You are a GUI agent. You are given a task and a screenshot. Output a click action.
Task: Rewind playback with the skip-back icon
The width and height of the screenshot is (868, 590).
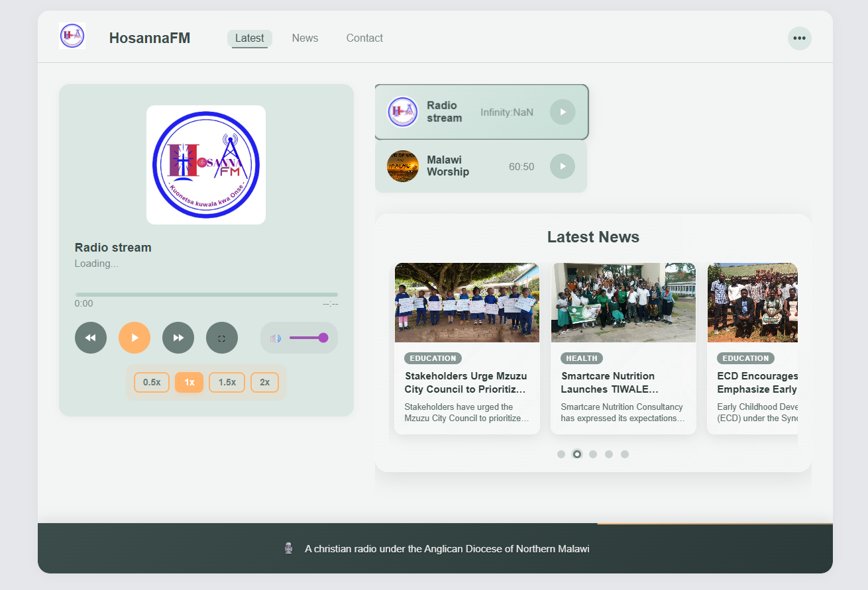pyautogui.click(x=91, y=338)
